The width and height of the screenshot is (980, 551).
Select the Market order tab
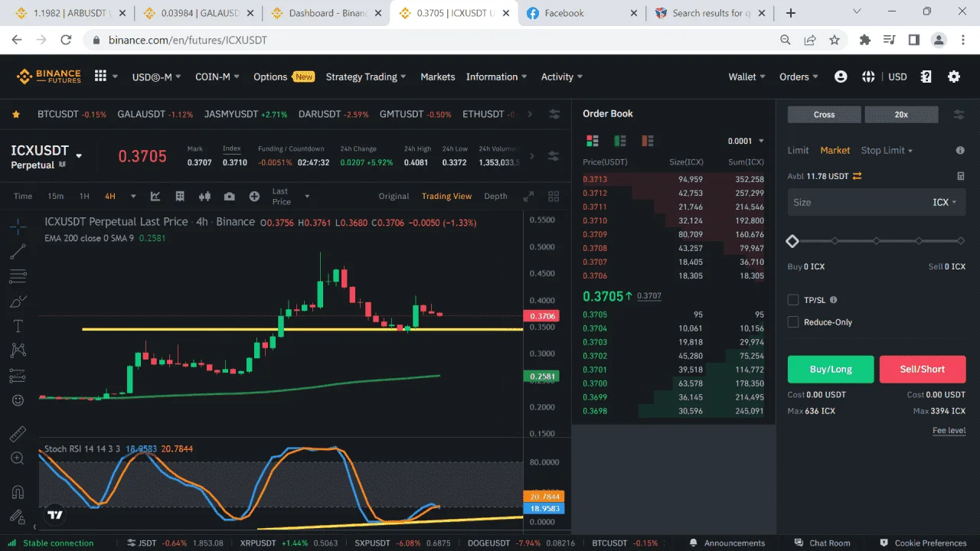[x=835, y=151]
